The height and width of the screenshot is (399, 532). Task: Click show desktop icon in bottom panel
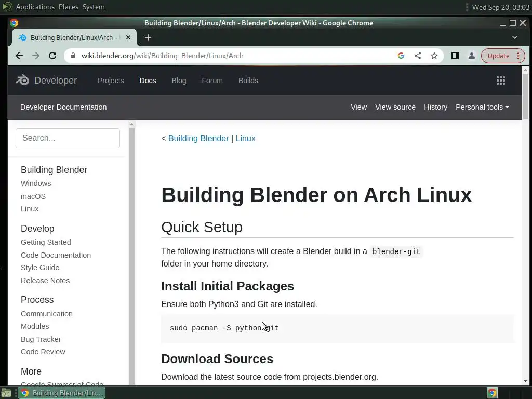point(6,393)
